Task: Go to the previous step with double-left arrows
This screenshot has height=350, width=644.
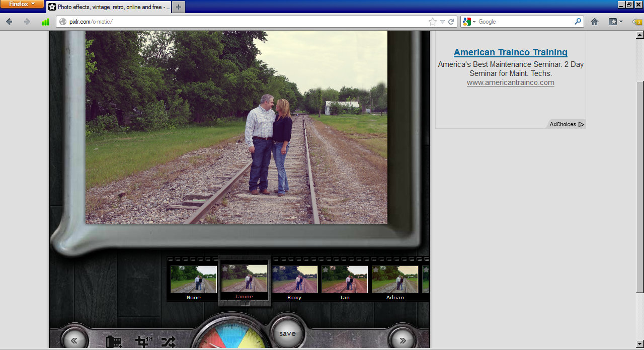Action: click(x=74, y=340)
